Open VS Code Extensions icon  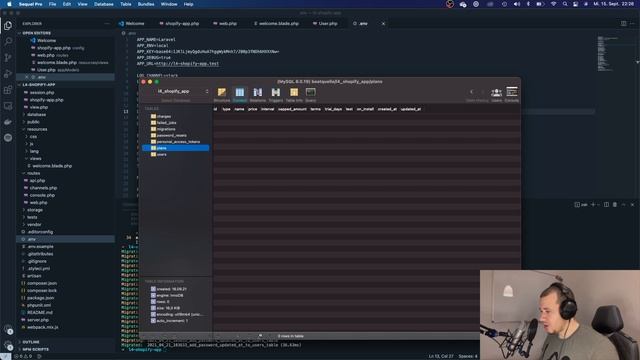point(8,90)
